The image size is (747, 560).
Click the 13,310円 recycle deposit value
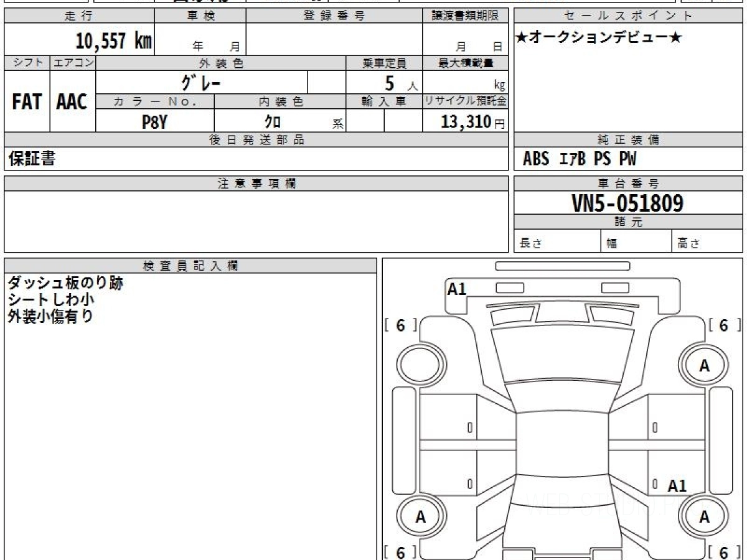473,122
